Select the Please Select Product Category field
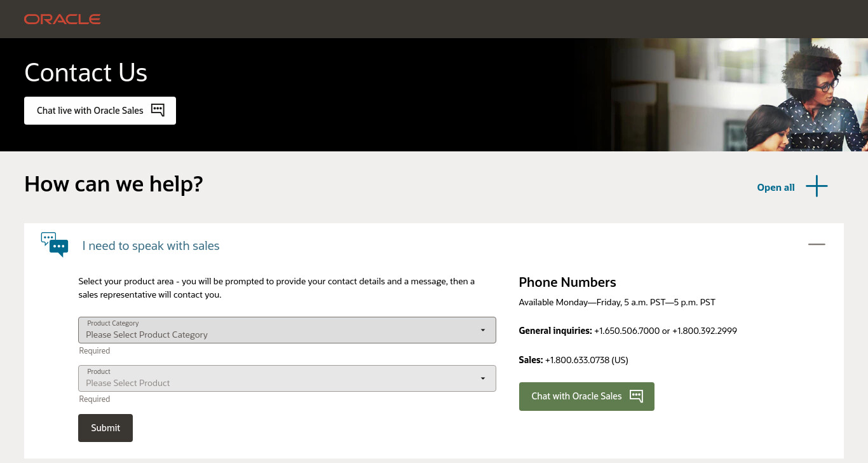Viewport: 868px width, 463px height. tap(287, 330)
